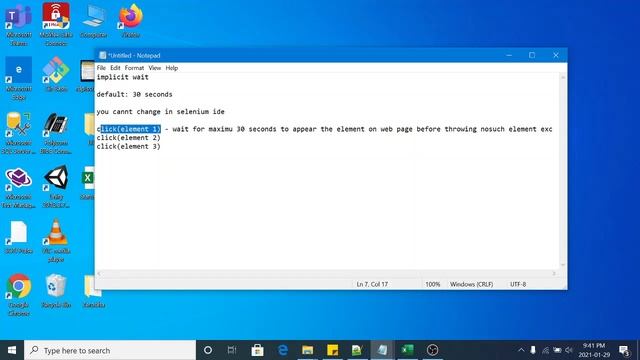Open the clock showing 9:41 PM

594,350
